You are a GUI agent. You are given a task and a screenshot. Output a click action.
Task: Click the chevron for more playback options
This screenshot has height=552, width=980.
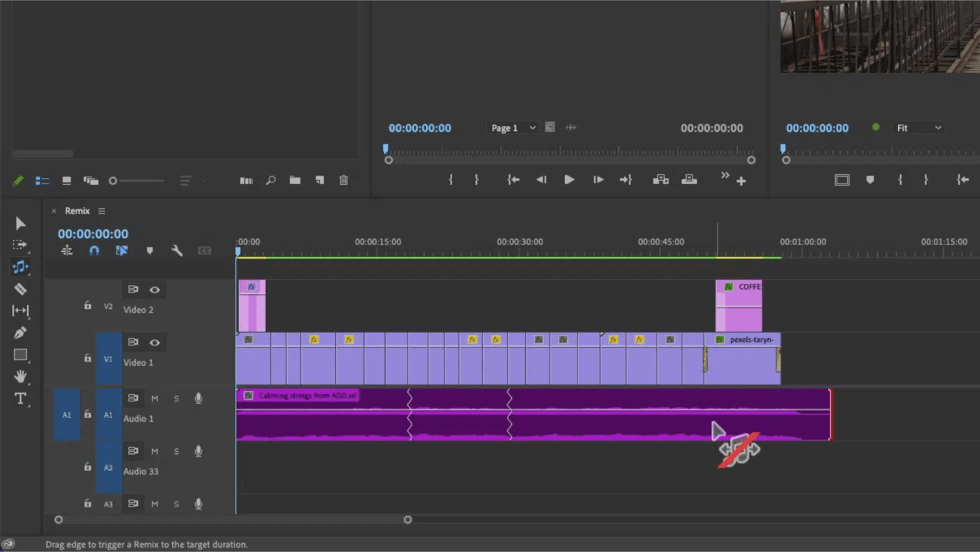pyautogui.click(x=724, y=176)
